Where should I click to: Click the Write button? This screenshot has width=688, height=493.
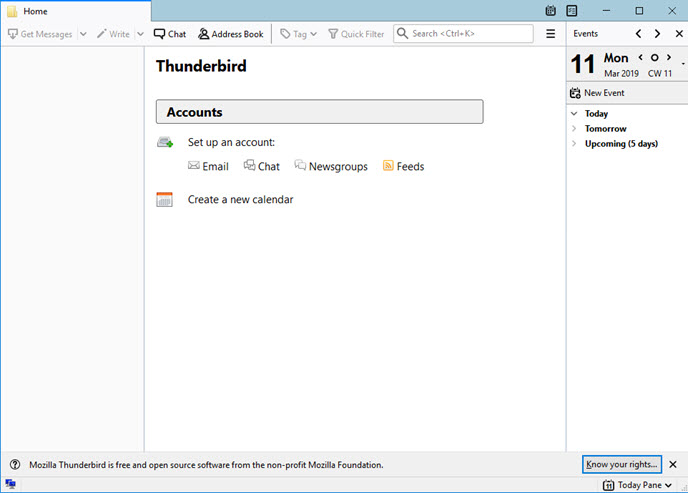coord(113,34)
